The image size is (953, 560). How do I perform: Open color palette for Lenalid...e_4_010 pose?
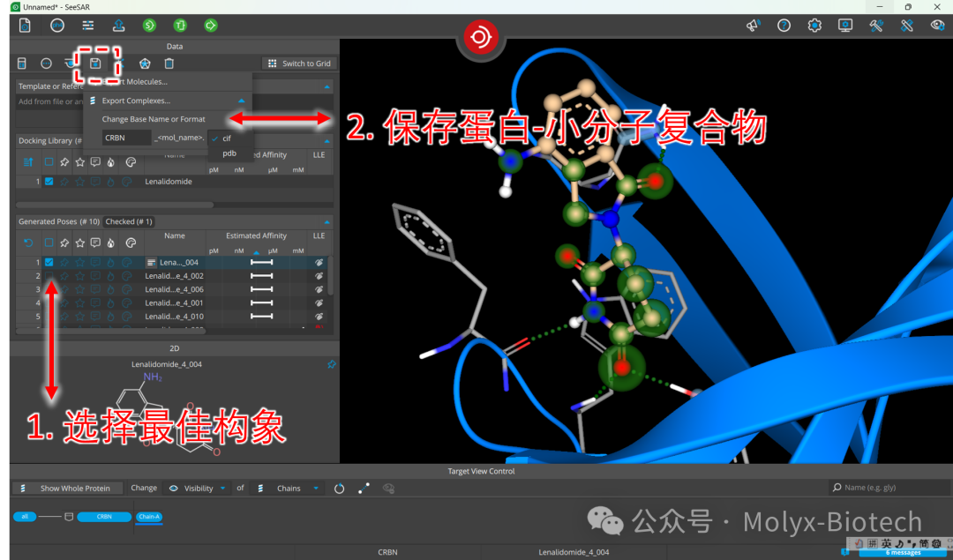126,317
